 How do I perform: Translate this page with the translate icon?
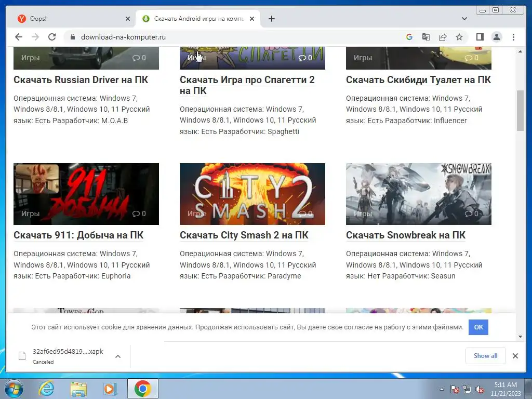tap(426, 37)
